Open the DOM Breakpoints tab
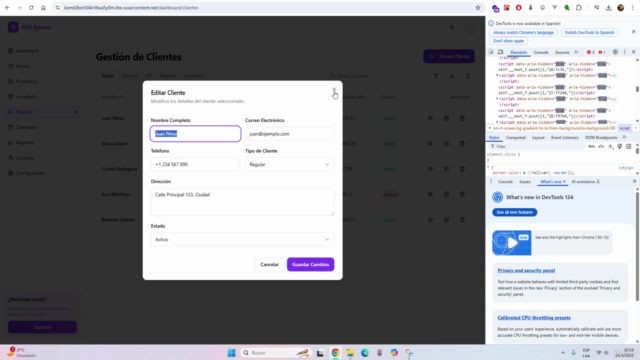Screen dimensions: 640x360 coord(601,138)
